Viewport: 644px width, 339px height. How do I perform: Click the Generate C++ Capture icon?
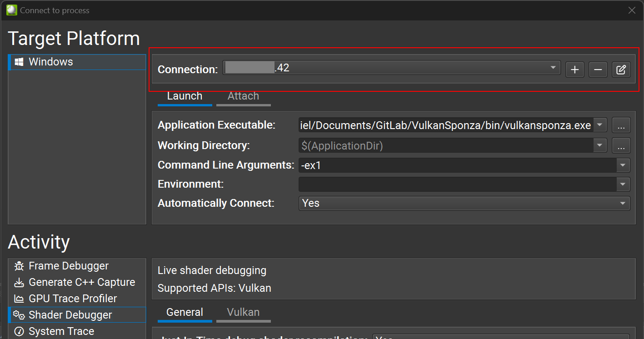[x=19, y=282]
